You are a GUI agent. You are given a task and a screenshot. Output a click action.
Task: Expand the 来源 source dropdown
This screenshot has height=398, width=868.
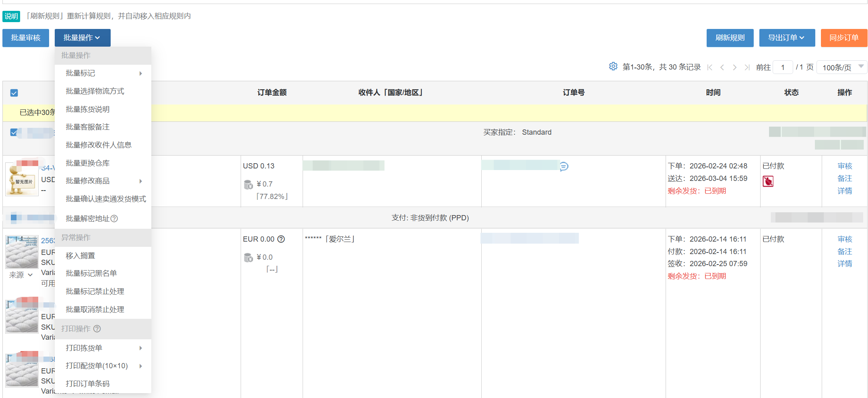pyautogui.click(x=21, y=275)
